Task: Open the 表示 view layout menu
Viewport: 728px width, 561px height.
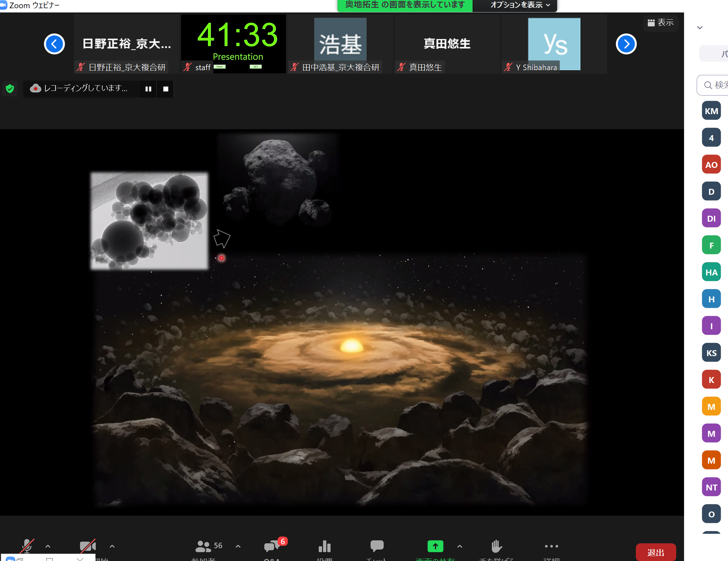Action: coord(660,23)
